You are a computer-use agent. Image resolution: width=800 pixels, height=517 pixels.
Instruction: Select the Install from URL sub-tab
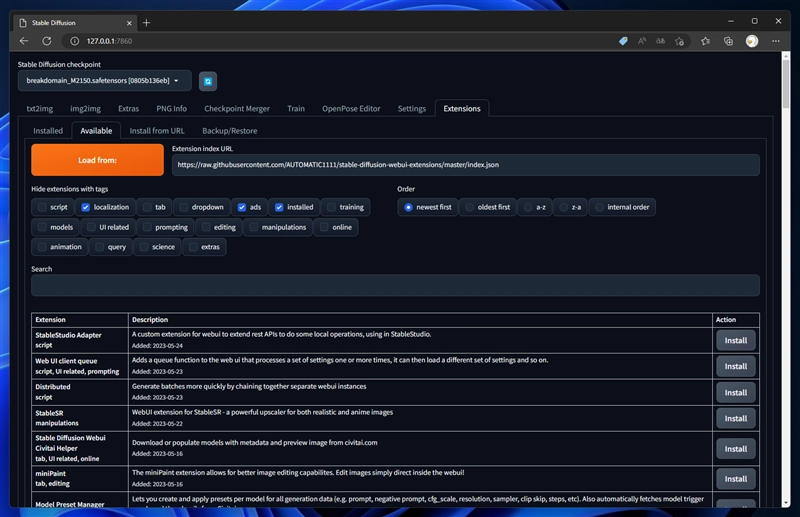click(x=157, y=131)
